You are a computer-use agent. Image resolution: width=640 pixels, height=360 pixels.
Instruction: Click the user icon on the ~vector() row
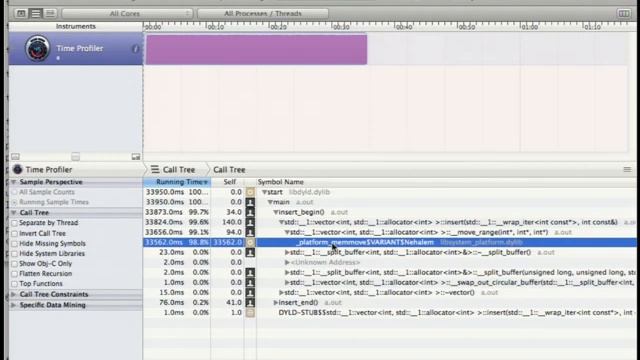(x=250, y=292)
